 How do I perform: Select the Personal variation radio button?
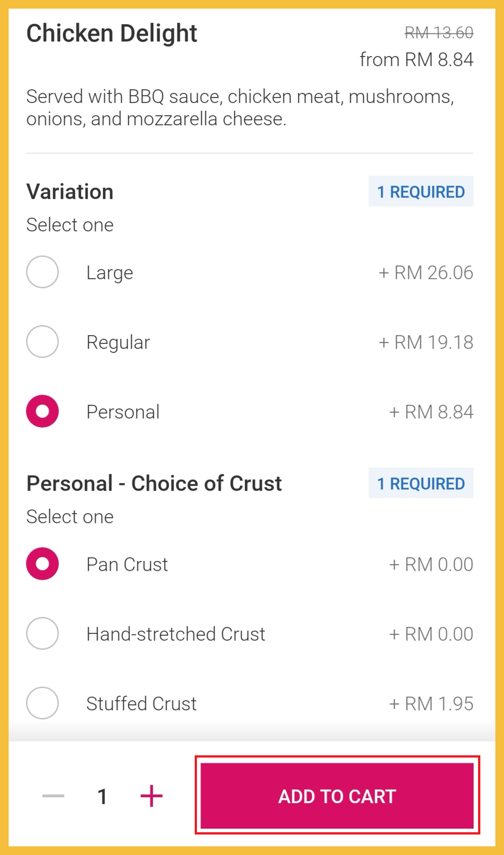[42, 411]
